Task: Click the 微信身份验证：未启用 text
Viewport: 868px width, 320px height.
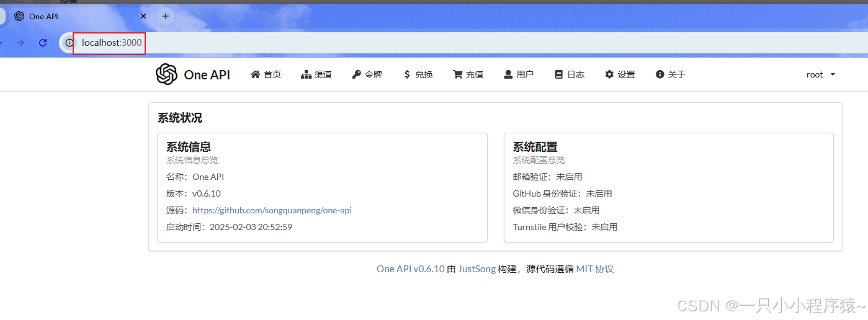Action: [556, 210]
